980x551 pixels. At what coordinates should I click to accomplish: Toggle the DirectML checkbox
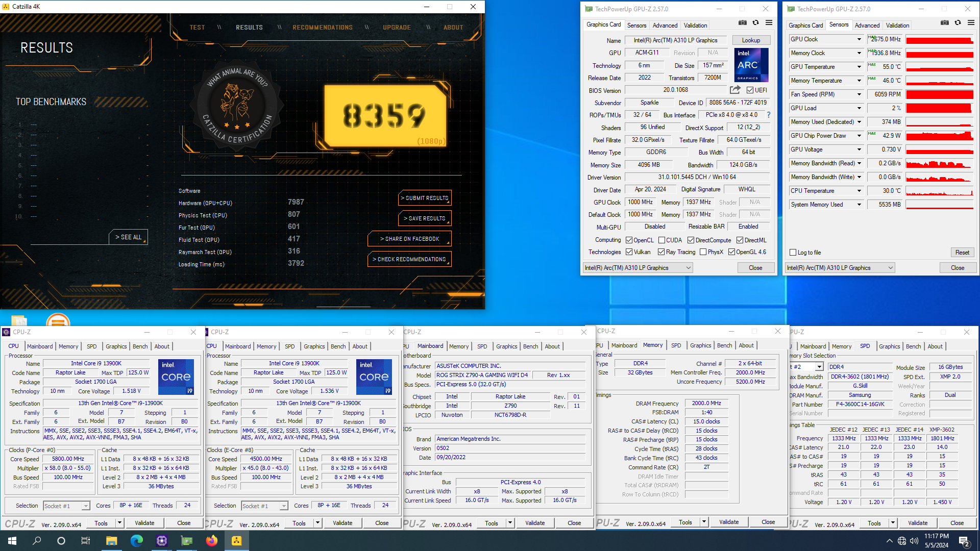[x=740, y=240]
